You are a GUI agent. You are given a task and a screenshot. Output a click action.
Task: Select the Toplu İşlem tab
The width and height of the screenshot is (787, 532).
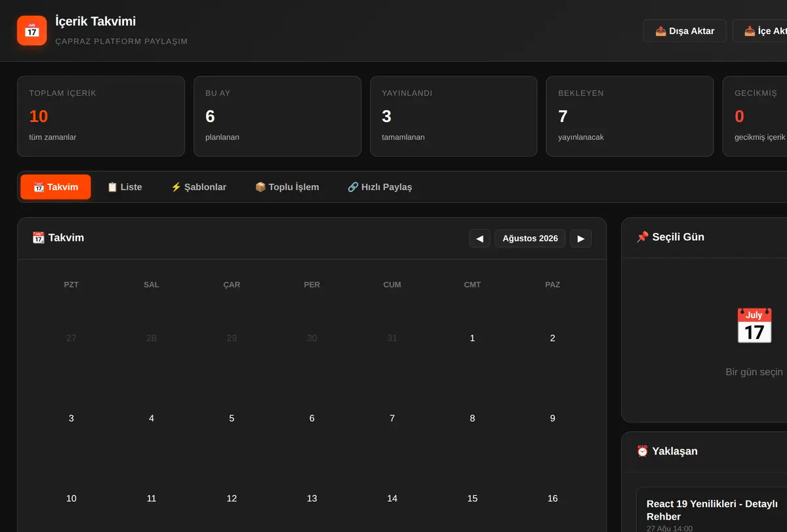click(287, 187)
